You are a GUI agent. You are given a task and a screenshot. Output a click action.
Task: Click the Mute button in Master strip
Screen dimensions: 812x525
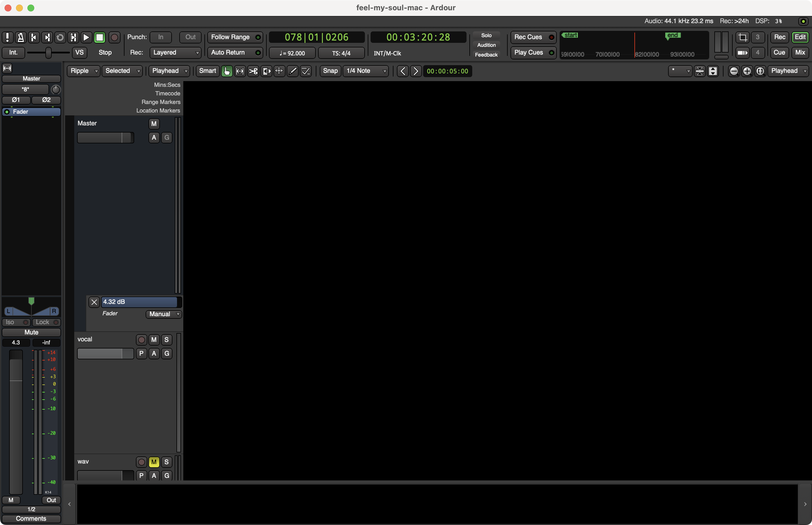pyautogui.click(x=31, y=332)
